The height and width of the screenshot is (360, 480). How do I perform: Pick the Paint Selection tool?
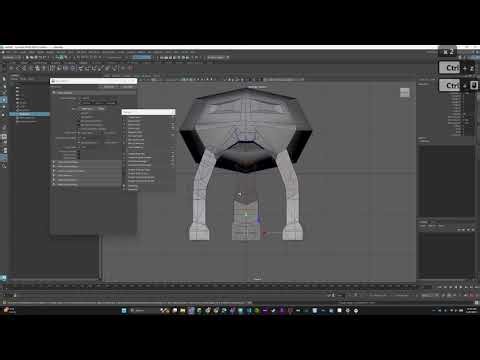[x=4, y=92]
